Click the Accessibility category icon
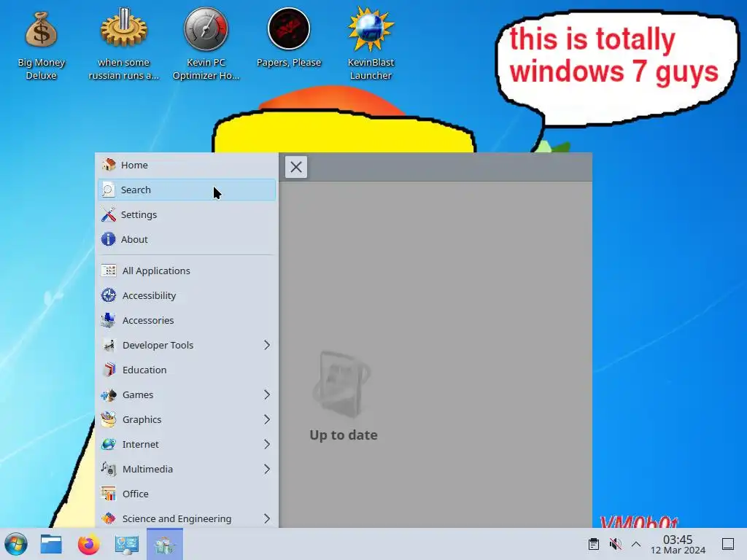Screen dimensions: 747x560 click(x=109, y=295)
